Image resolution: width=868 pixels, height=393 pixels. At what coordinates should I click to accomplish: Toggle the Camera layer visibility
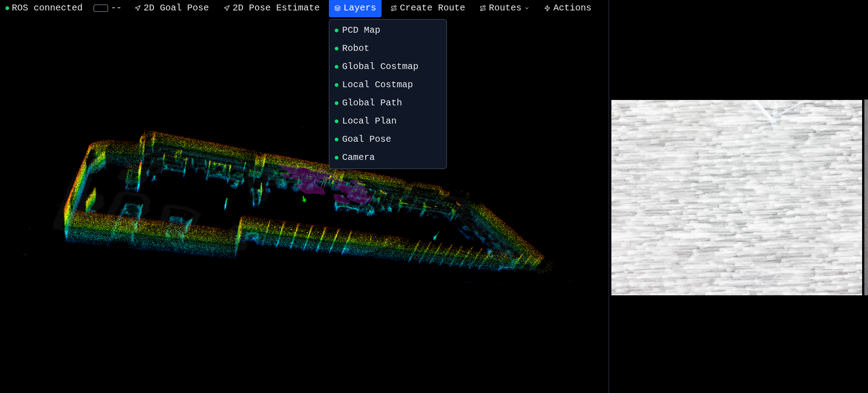point(388,157)
